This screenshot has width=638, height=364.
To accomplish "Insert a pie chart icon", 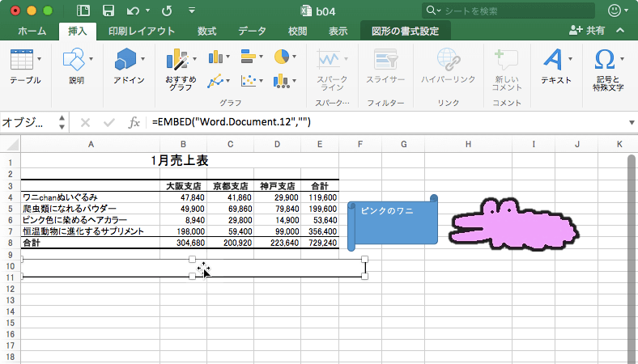I will (x=282, y=57).
